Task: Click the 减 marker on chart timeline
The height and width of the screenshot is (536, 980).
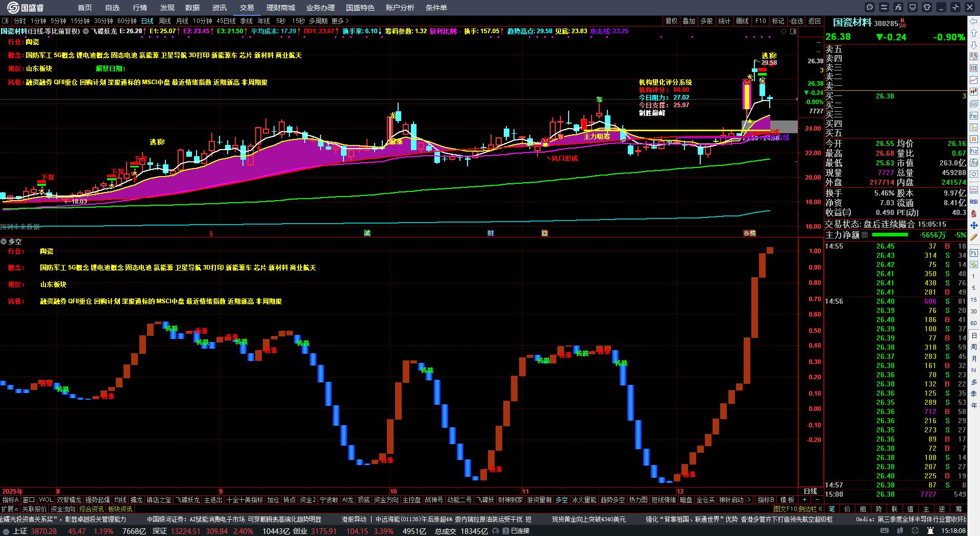Action: point(367,233)
